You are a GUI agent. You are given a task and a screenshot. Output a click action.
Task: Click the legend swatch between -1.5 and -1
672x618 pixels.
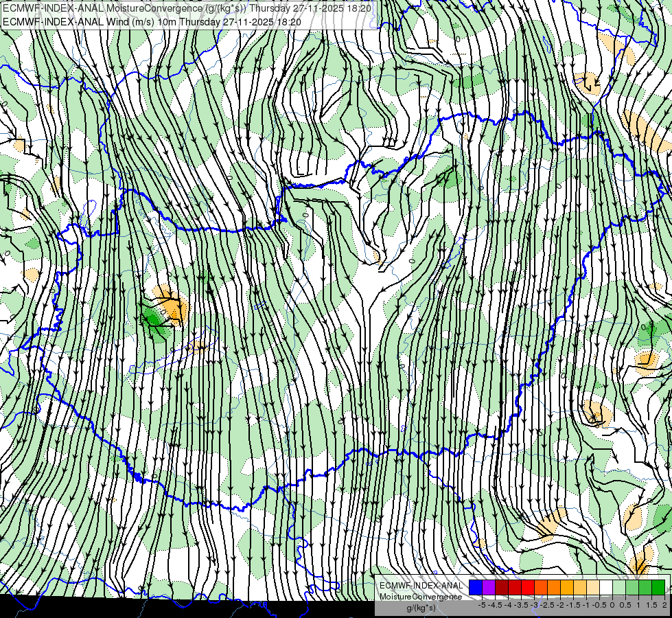click(567, 587)
